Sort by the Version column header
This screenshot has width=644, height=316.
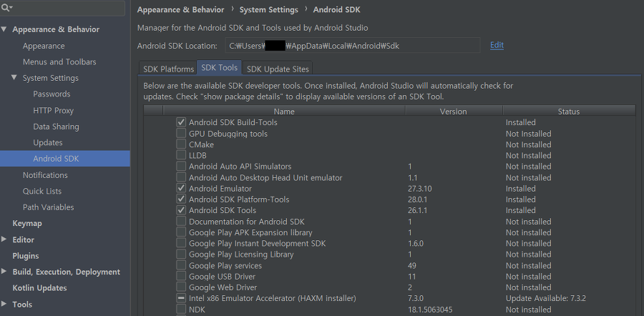(x=454, y=112)
